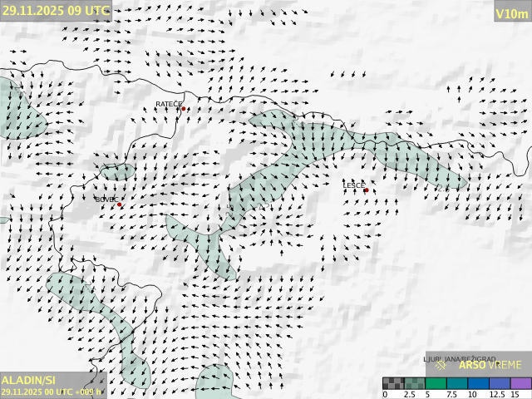The width and height of the screenshot is (532, 399).
Task: Click the LESCE station name label
Action: [354, 185]
